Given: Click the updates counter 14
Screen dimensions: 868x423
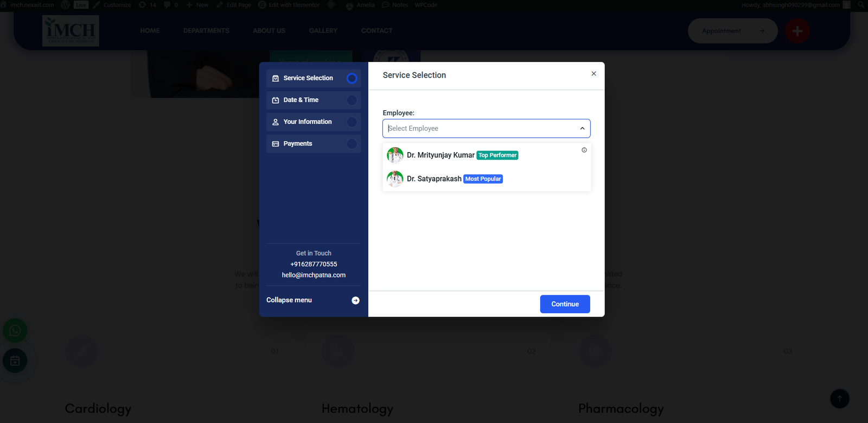Looking at the screenshot, I should 148,5.
